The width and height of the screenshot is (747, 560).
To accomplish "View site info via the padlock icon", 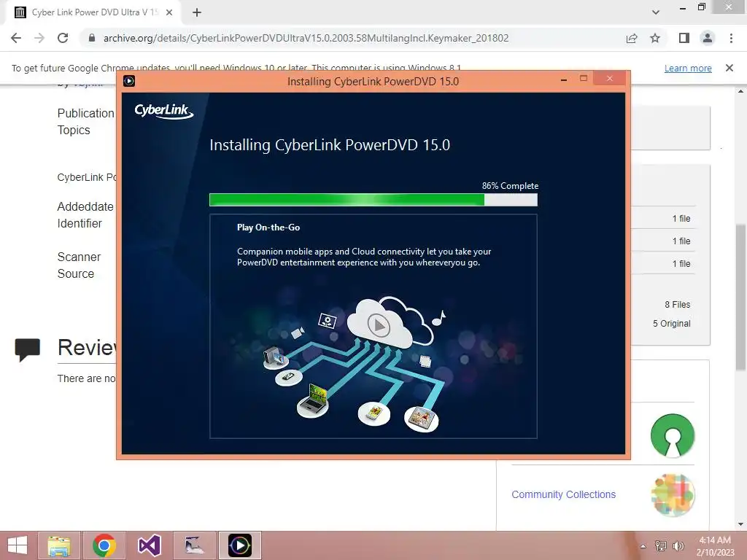I will tap(92, 38).
